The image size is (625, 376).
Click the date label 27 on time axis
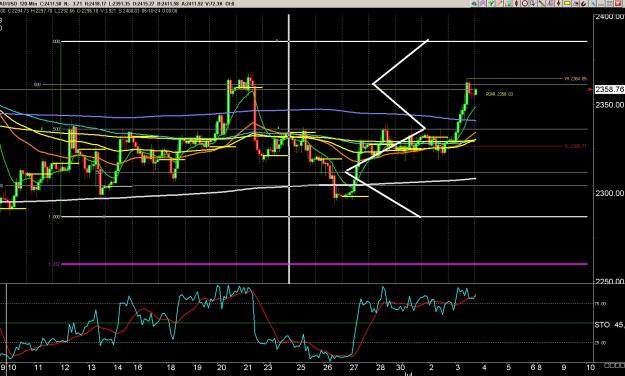(354, 367)
